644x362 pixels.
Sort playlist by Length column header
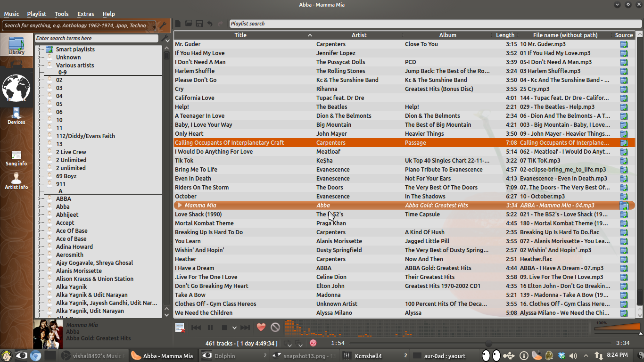click(505, 35)
